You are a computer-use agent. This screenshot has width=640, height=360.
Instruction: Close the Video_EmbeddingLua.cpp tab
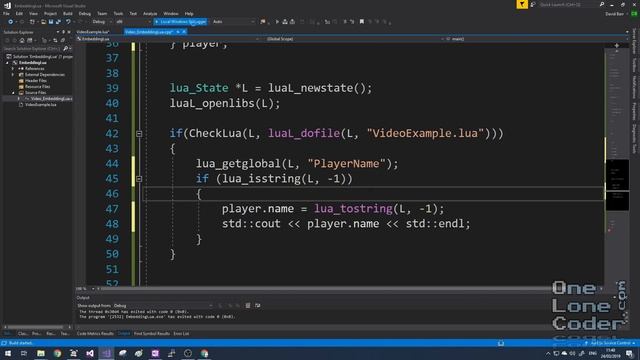pos(184,32)
